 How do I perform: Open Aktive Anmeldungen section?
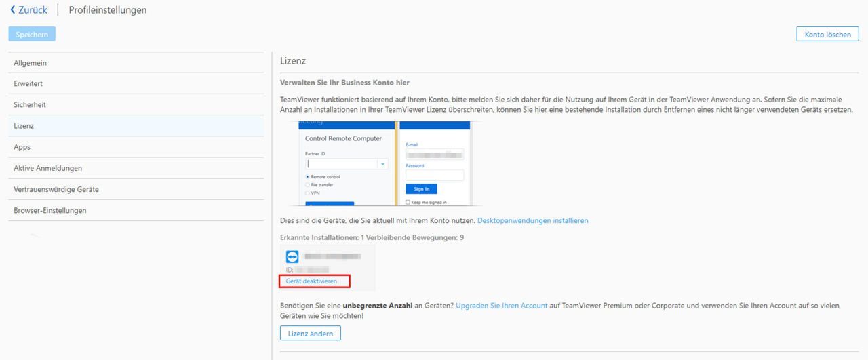click(x=136, y=168)
